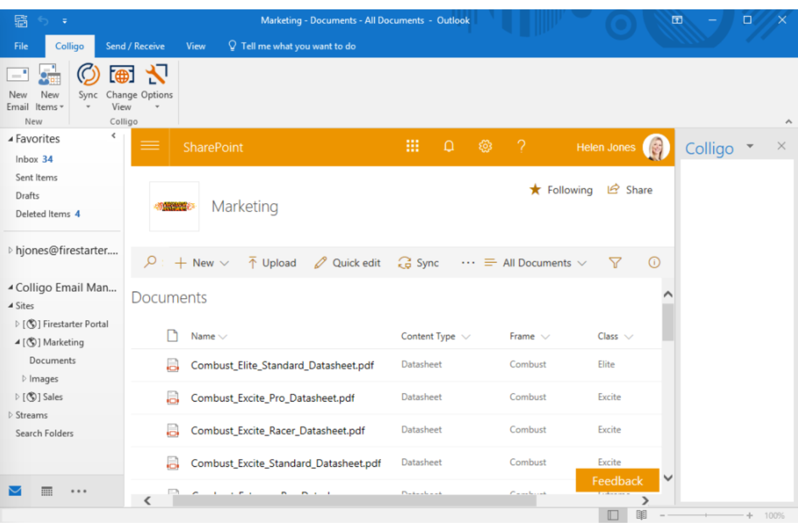Click the Upload toolbar button
Screen dimensions: 798x532
pyautogui.click(x=272, y=262)
